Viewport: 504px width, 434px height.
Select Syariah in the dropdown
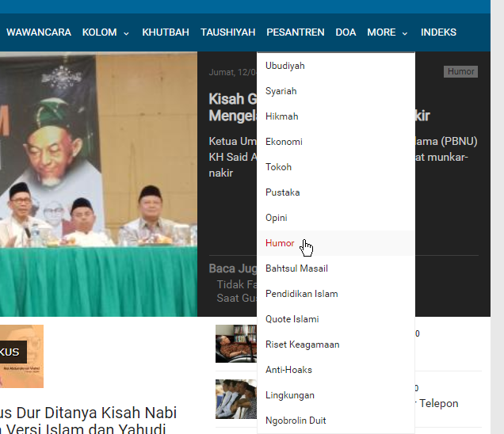click(281, 91)
